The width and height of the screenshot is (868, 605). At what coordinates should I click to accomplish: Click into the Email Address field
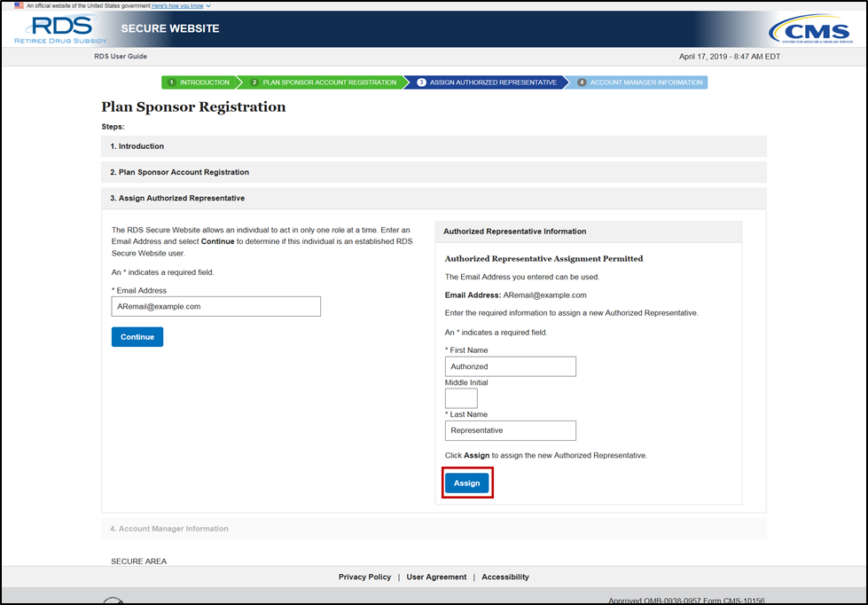point(215,306)
